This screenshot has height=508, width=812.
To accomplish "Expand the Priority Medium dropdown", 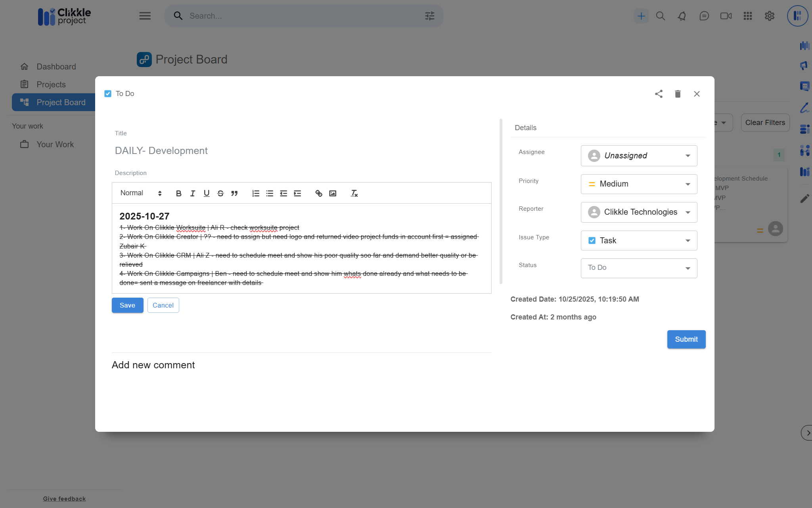I will point(639,184).
